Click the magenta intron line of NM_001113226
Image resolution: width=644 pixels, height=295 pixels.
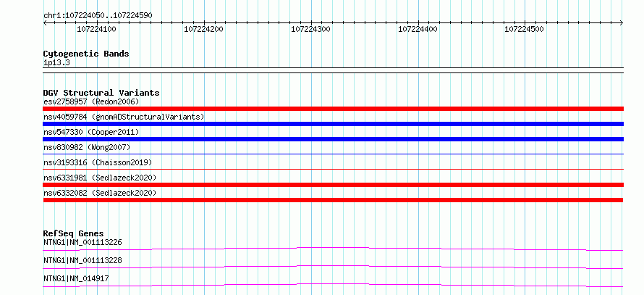333,249
